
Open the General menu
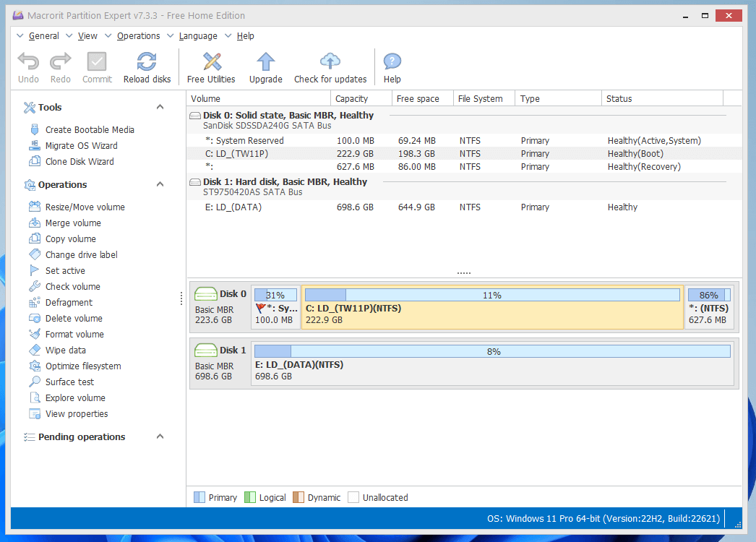pos(43,36)
